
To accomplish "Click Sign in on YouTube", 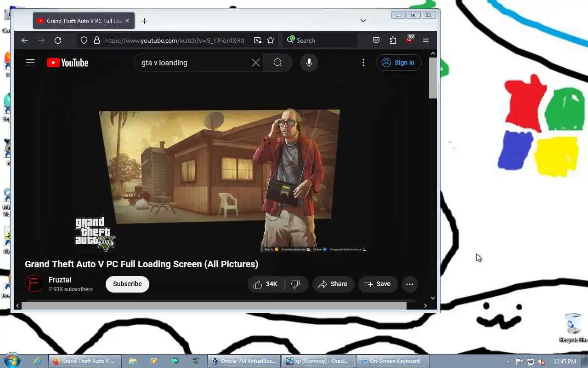I will [x=398, y=63].
